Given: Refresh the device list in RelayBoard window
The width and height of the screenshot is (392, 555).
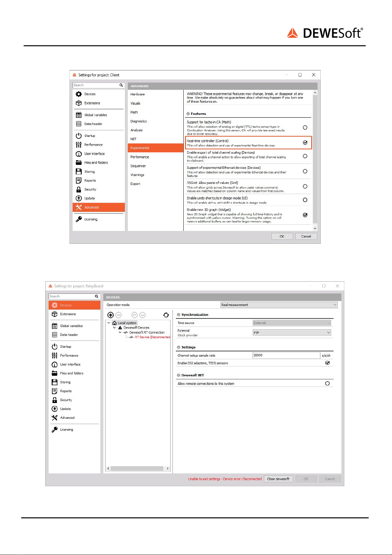Looking at the screenshot, I should (166, 315).
